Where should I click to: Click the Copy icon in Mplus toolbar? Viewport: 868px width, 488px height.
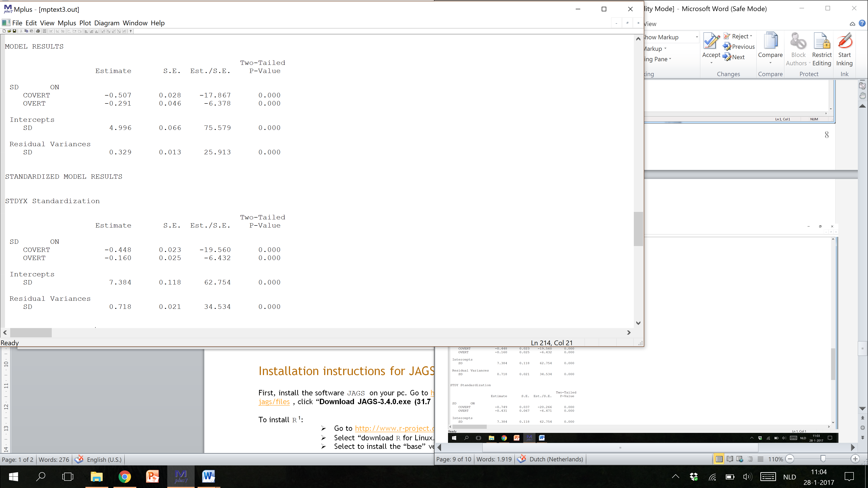click(x=26, y=31)
